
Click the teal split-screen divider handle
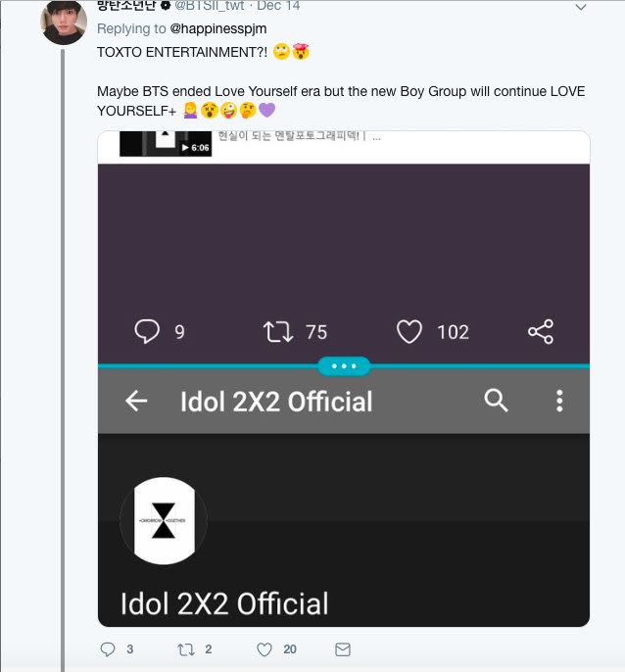(x=344, y=365)
